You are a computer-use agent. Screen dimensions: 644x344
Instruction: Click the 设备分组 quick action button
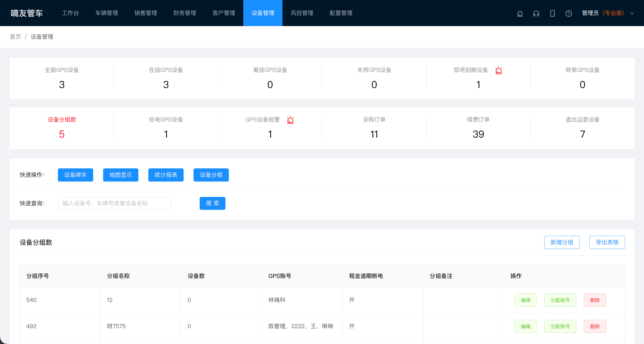point(211,175)
